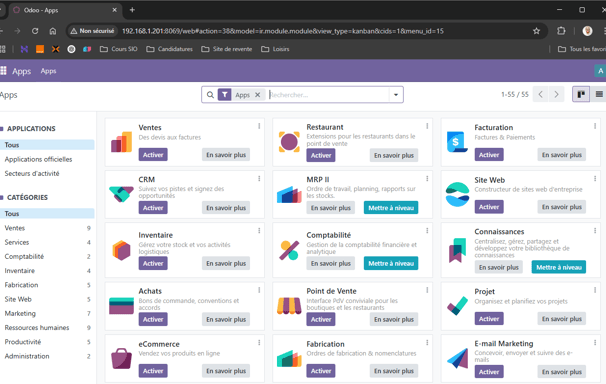Reload the browser page

(35, 31)
